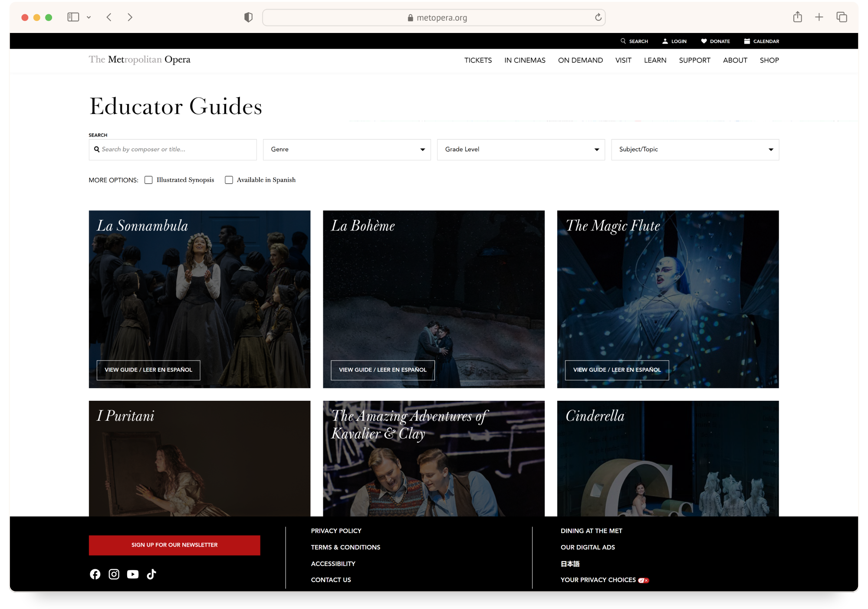Open the sidebar options chevron
The width and height of the screenshot is (868, 609).
(x=89, y=17)
